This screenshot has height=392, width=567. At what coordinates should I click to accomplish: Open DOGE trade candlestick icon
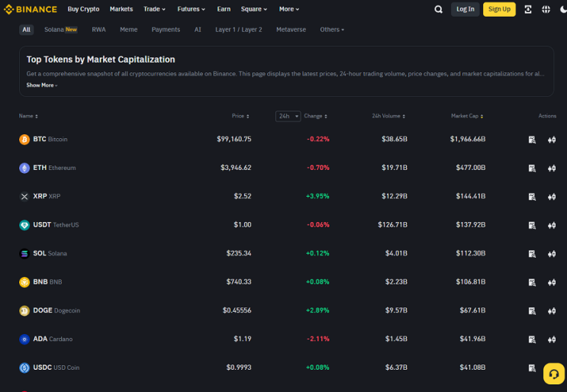pyautogui.click(x=552, y=310)
